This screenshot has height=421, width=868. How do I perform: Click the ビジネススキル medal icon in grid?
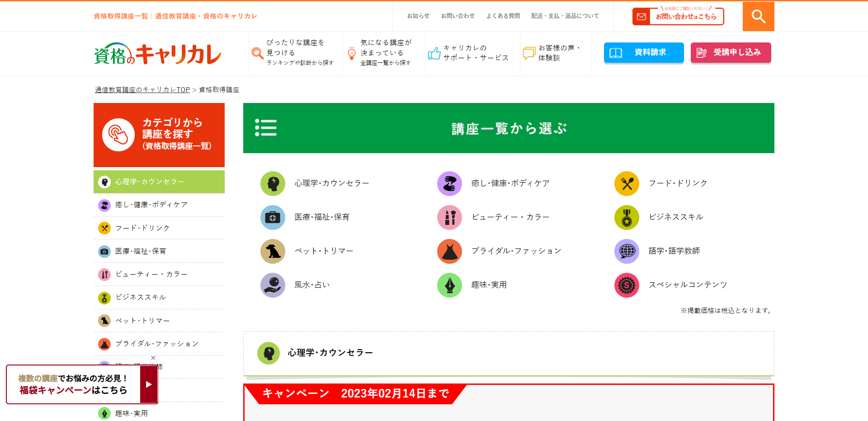click(x=627, y=217)
